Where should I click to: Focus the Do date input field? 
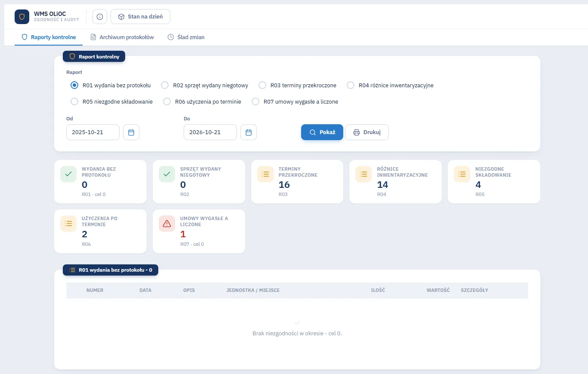(x=210, y=132)
